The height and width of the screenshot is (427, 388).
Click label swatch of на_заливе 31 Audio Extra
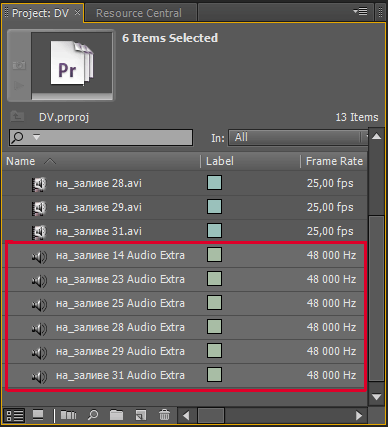tap(214, 375)
